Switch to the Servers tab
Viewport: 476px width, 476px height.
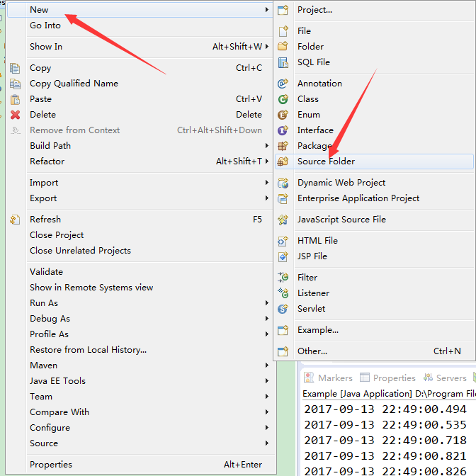click(445, 378)
